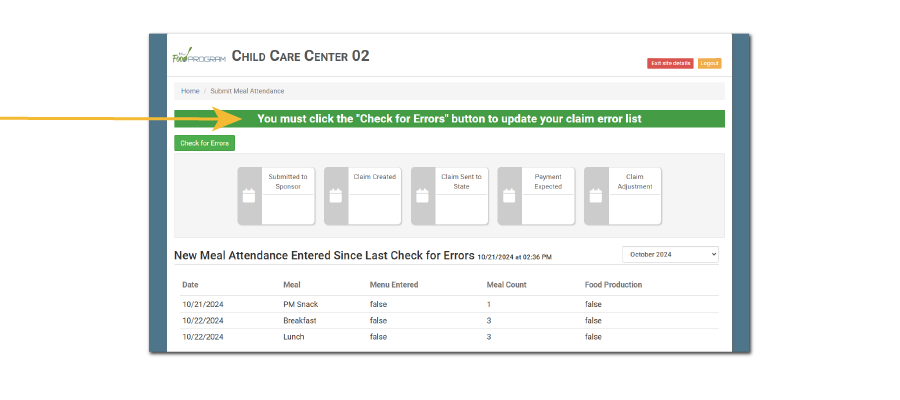Click the green Check for Errors notice banner
The width and height of the screenshot is (900, 400).
(449, 119)
